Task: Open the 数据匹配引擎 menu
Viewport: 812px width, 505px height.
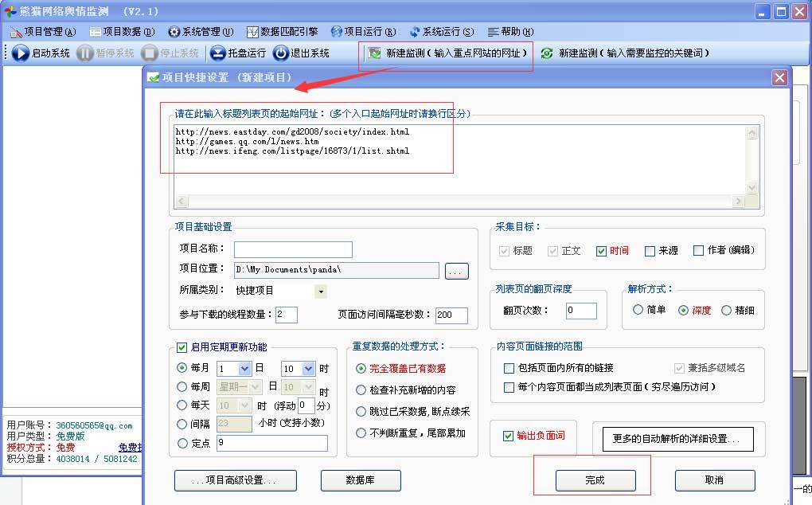Action: pos(283,32)
